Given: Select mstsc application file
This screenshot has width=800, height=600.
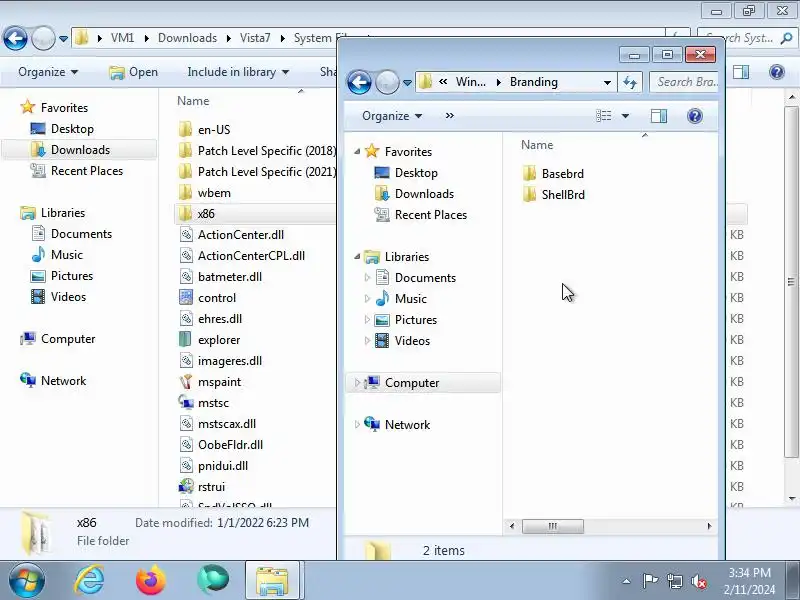Looking at the screenshot, I should (204, 403).
